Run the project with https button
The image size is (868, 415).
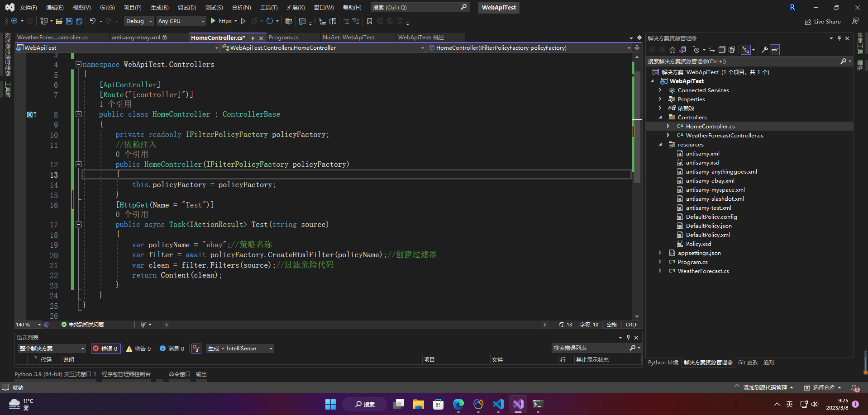tap(224, 21)
